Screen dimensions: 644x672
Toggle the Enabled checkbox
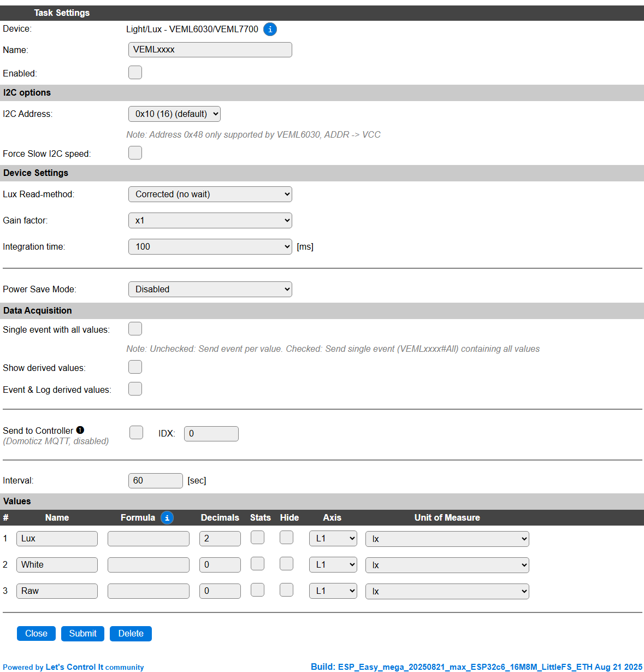click(135, 73)
